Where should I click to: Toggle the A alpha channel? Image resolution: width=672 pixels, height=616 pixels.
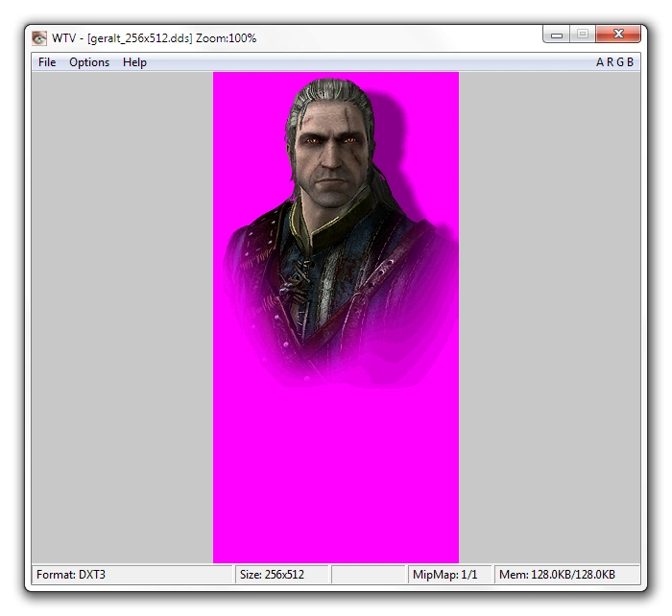pos(600,62)
